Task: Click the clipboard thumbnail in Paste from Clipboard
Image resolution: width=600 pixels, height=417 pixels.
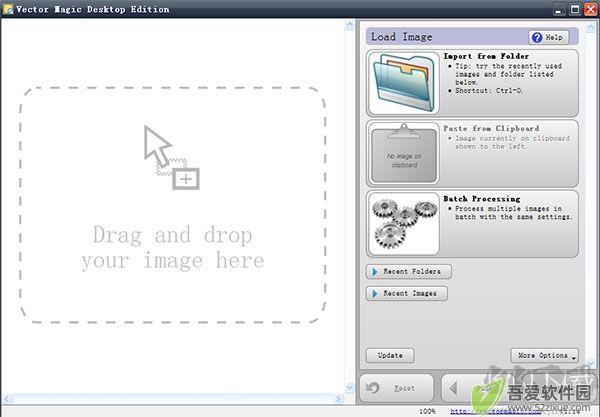Action: [x=404, y=153]
